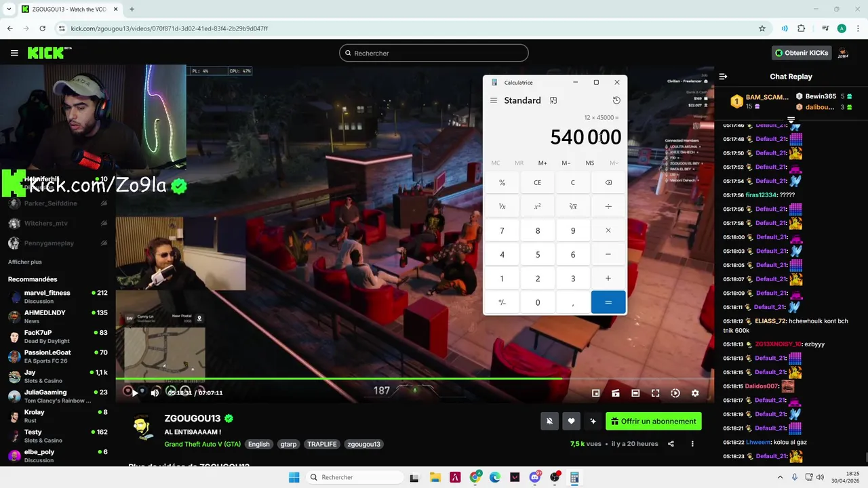Open PassionLeGoat recommended channel
The height and width of the screenshot is (488, 868).
tap(58, 357)
